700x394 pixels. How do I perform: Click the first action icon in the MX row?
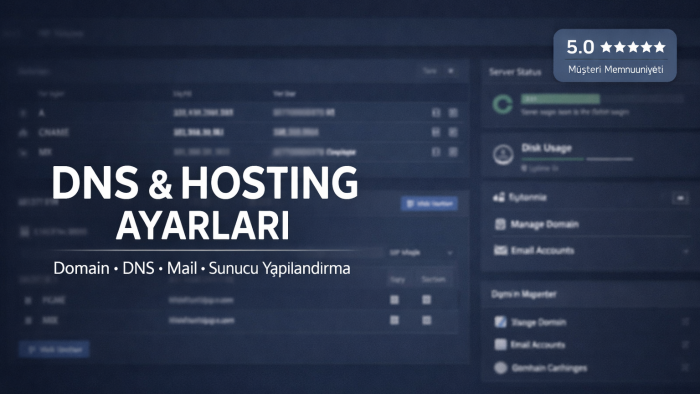436,152
